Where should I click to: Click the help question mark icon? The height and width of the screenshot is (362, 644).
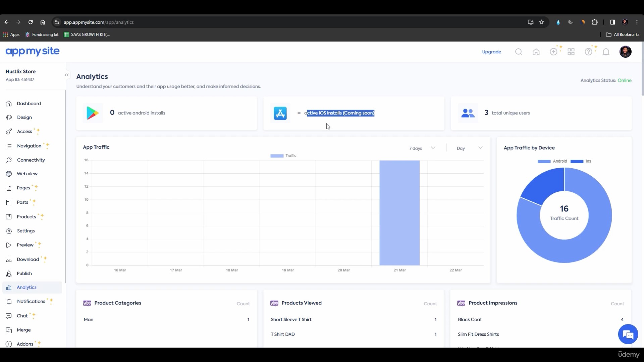click(588, 52)
